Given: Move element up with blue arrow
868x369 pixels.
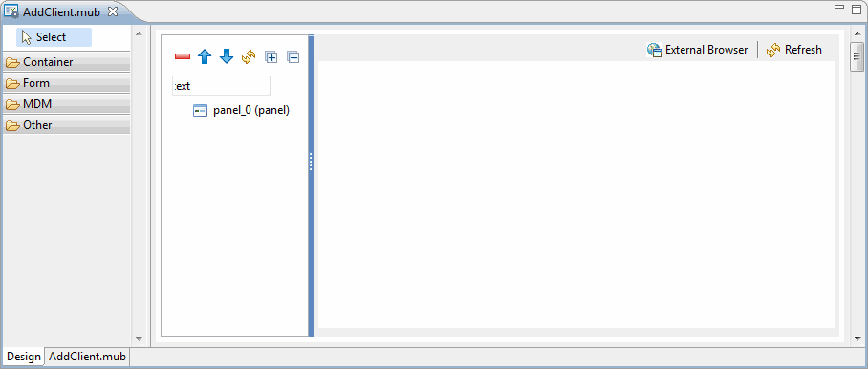Looking at the screenshot, I should (205, 56).
